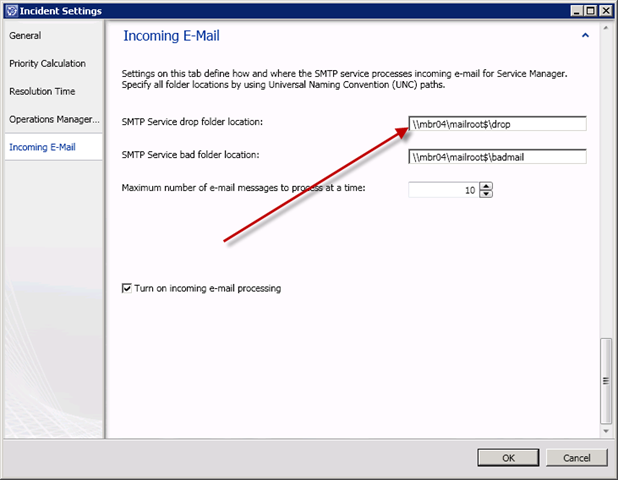
Task: Click the scrollbar down arrow
Action: (604, 431)
